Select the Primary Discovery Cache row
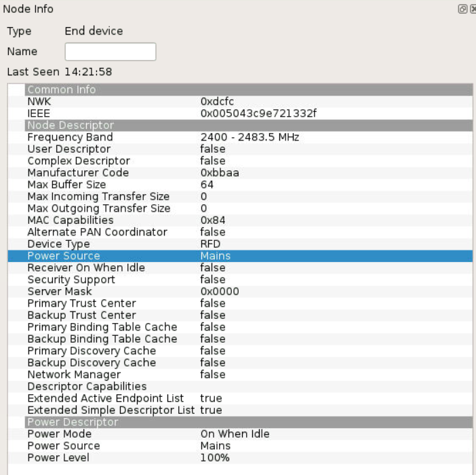 coord(241,350)
